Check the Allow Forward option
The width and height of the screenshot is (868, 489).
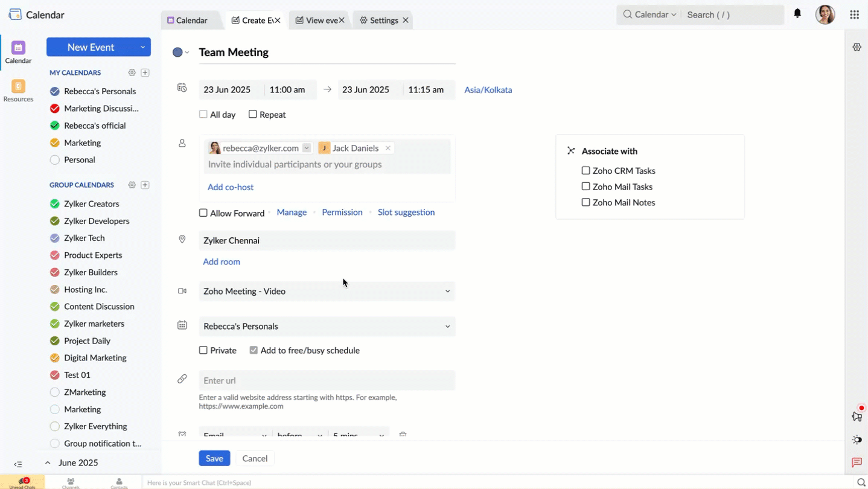(203, 213)
